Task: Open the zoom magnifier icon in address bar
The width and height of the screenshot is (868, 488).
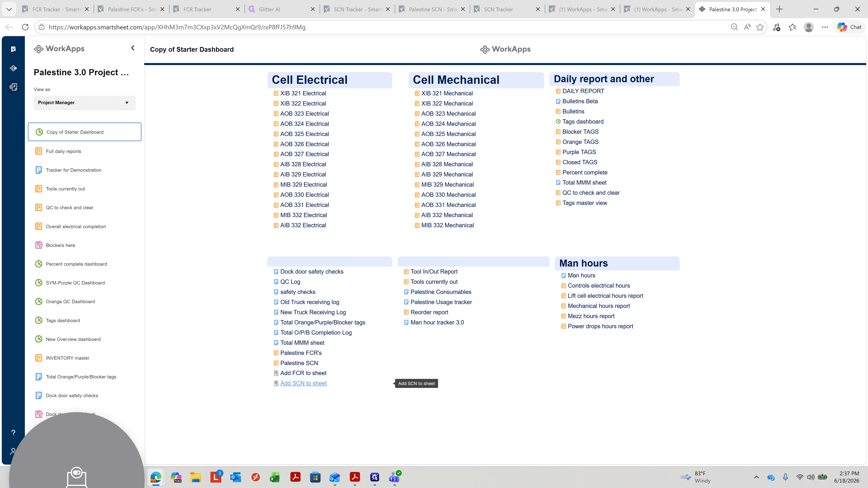Action: point(734,27)
